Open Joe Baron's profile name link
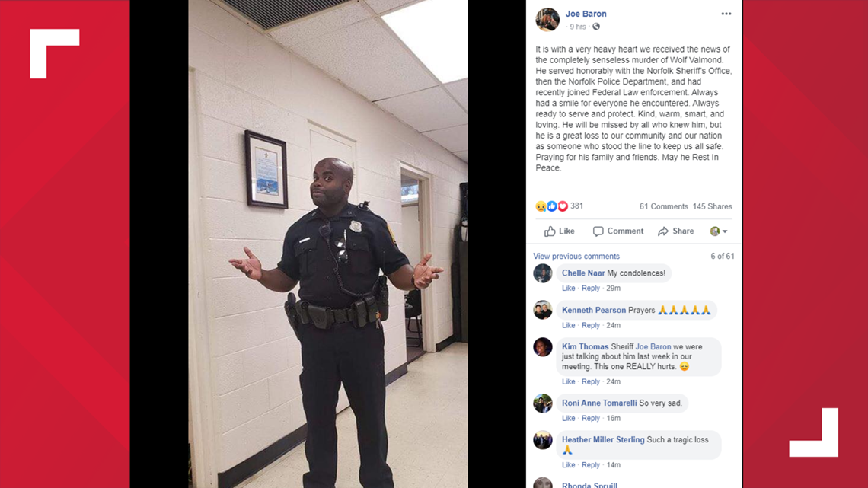The width and height of the screenshot is (868, 488). coord(586,14)
